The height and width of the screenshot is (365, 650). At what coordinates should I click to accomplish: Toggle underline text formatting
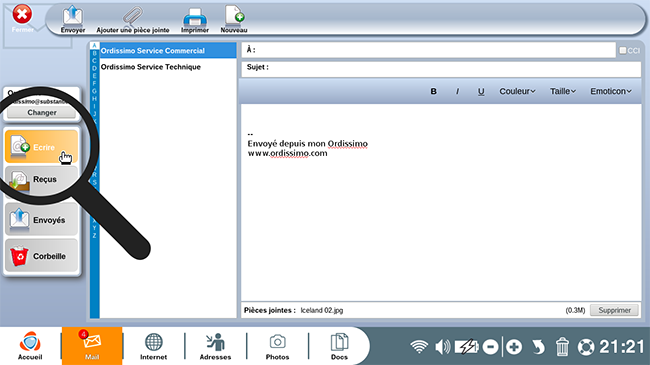pyautogui.click(x=481, y=91)
